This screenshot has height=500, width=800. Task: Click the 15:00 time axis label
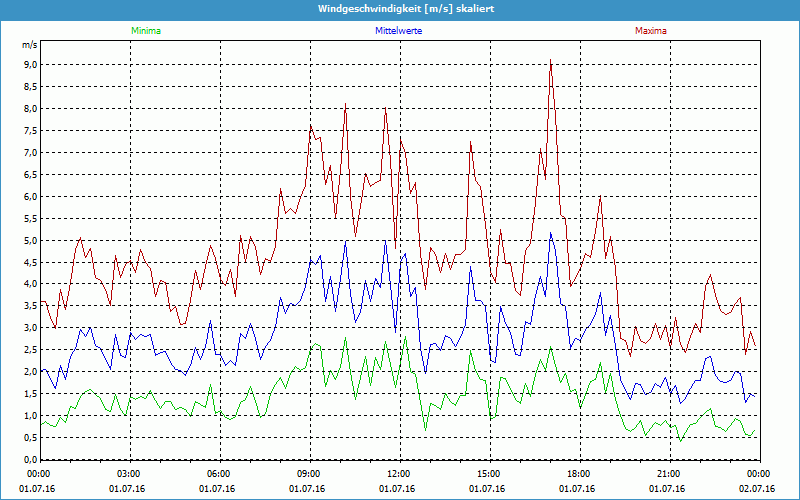coord(488,474)
